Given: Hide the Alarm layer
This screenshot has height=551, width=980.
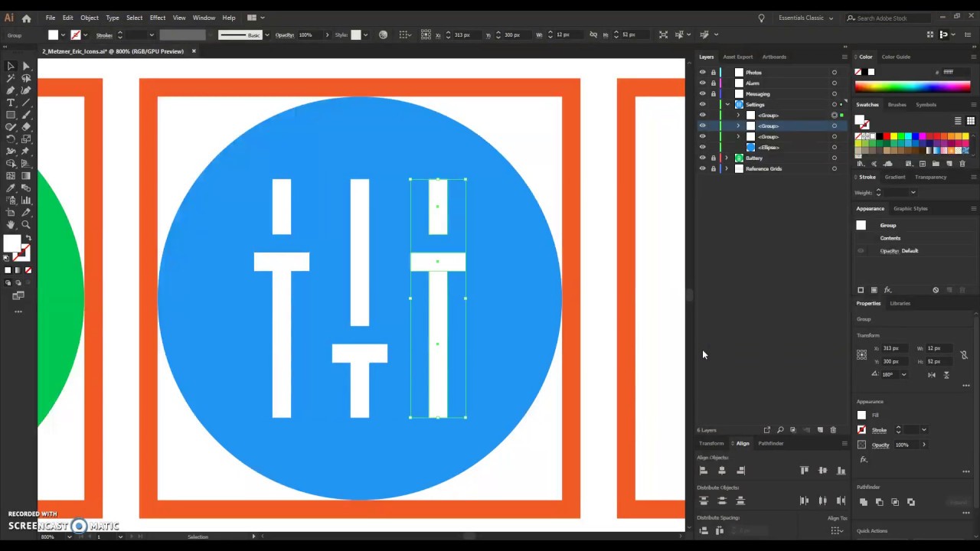Looking at the screenshot, I should click(x=702, y=83).
